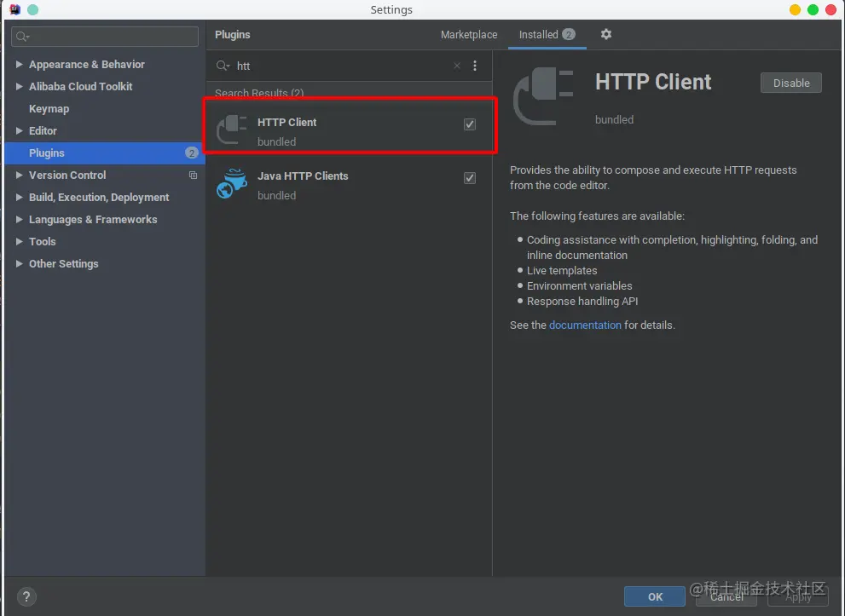Open the documentation link
Image resolution: width=845 pixels, height=616 pixels.
pyautogui.click(x=585, y=325)
